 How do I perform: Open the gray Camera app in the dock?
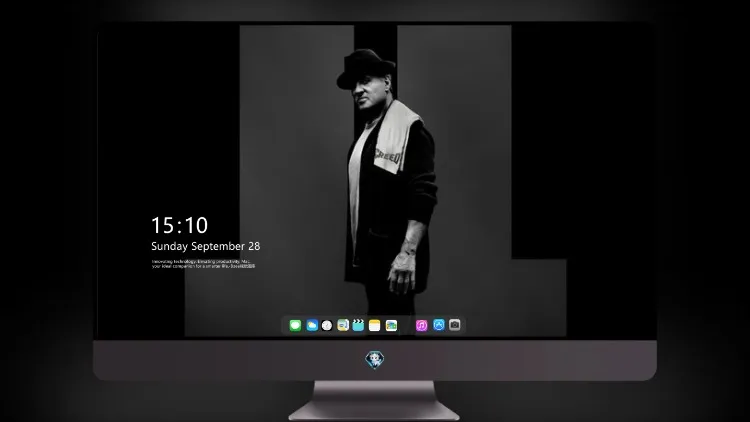[x=455, y=325]
